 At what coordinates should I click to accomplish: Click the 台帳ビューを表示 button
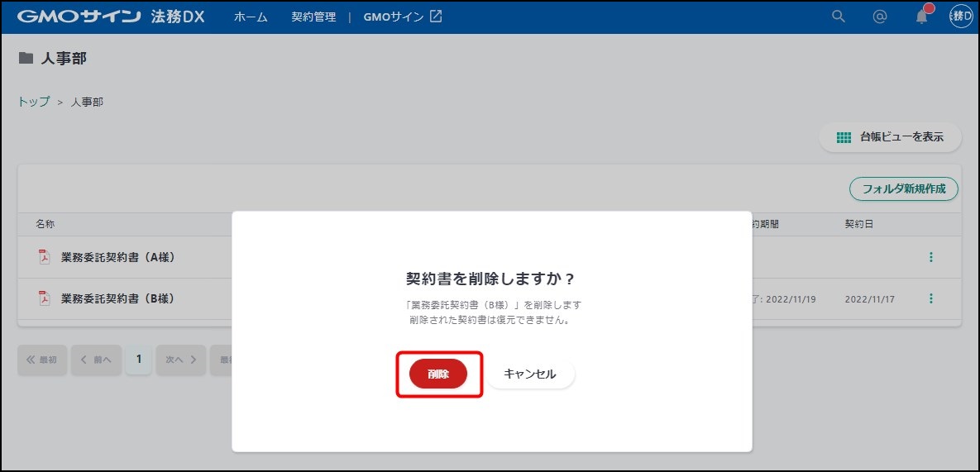(890, 137)
